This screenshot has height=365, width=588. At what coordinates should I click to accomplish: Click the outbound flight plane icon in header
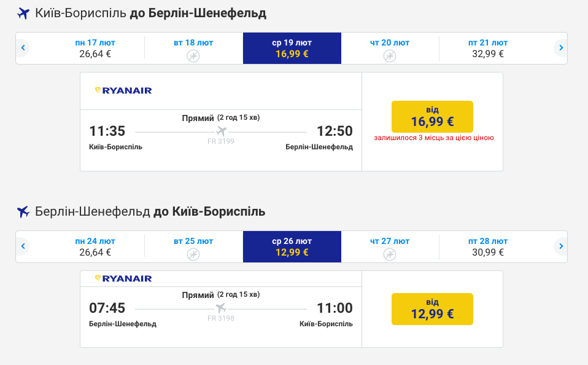(x=23, y=14)
